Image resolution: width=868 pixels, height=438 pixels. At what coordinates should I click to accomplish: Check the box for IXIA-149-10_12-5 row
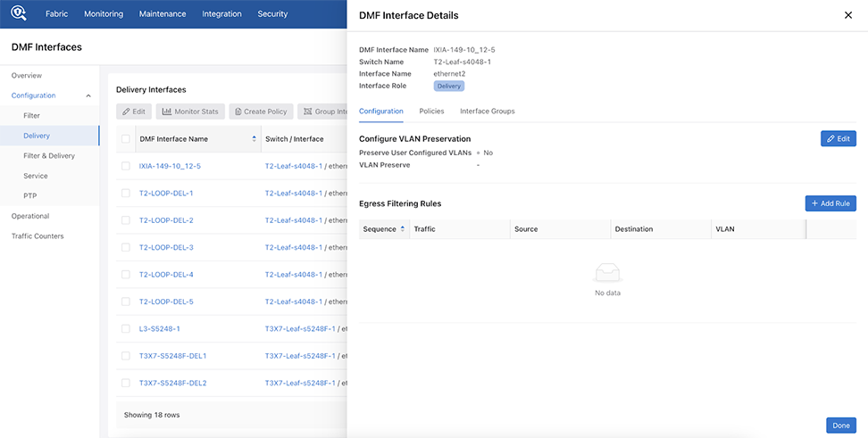[126, 166]
